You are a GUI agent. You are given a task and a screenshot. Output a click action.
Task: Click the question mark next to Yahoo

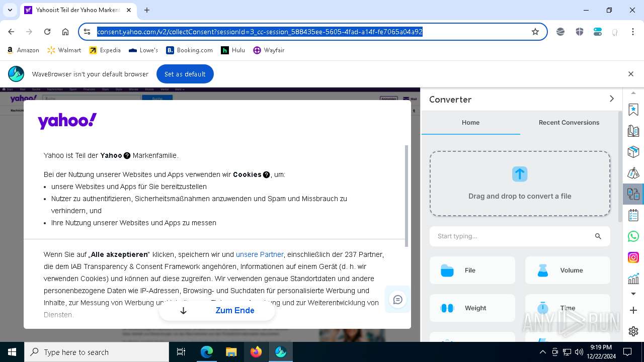(127, 156)
